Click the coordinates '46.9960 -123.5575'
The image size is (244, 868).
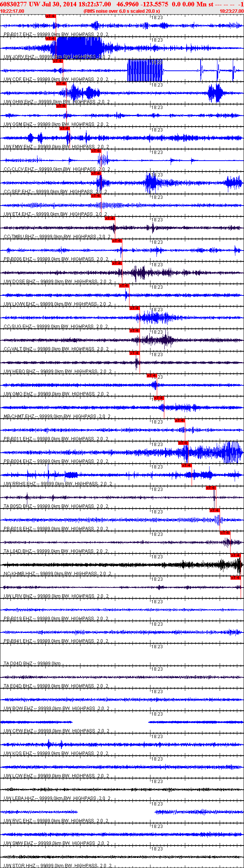[x=143, y=4]
